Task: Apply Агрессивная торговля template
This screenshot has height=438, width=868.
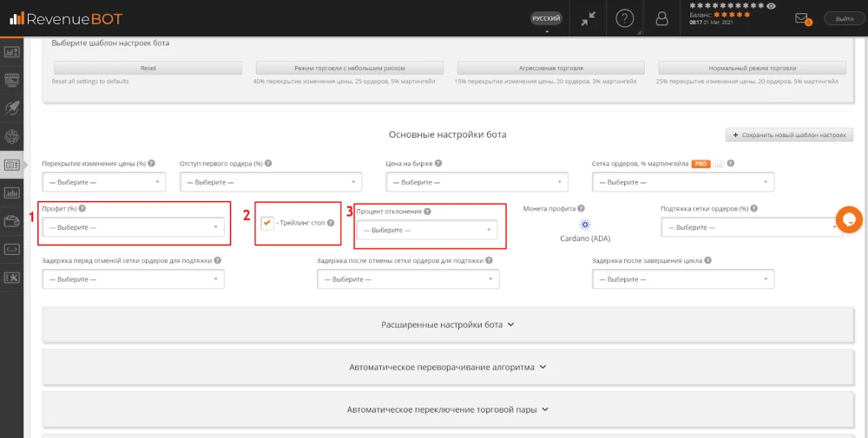Action: [551, 68]
